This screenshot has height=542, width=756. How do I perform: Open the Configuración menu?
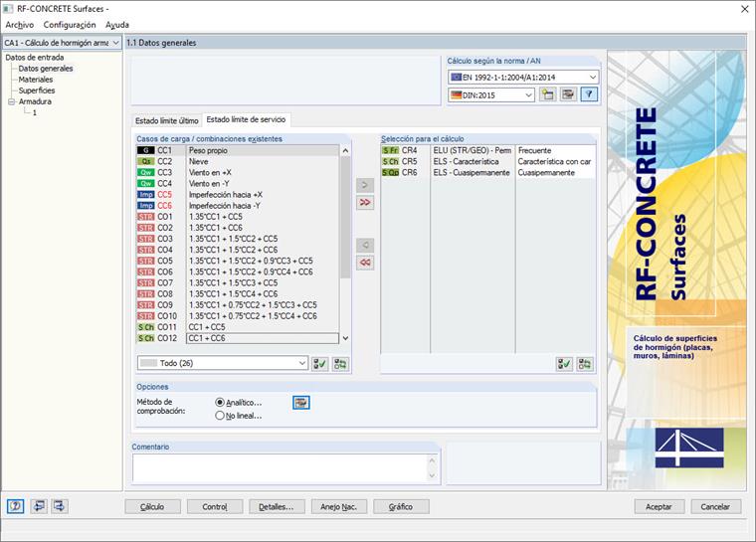(x=70, y=25)
